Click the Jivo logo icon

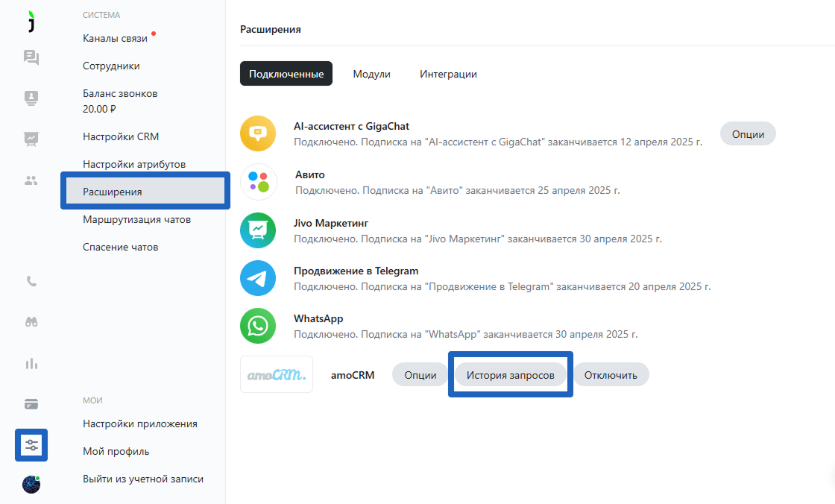point(31,22)
